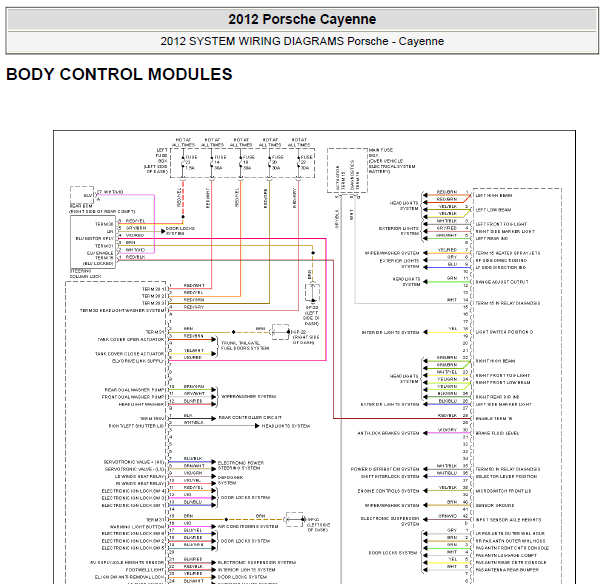This screenshot has width=602, height=584.
Task: Click the 'SENSOR GROUND' pin label
Action: point(495,506)
